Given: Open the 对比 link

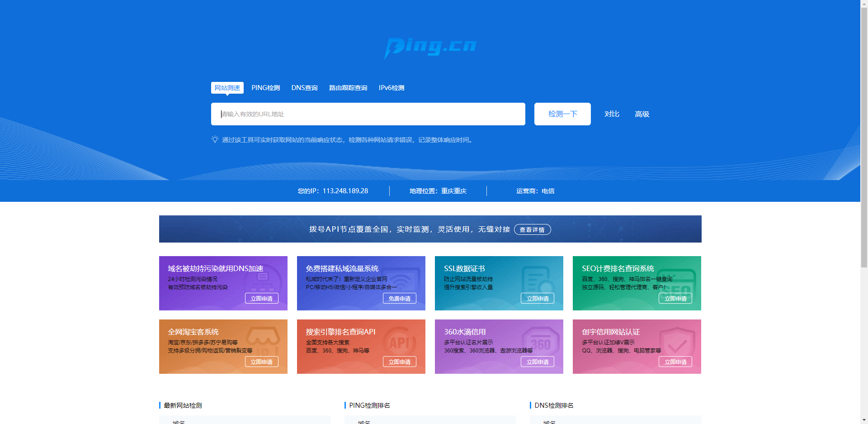Looking at the screenshot, I should click(x=612, y=114).
